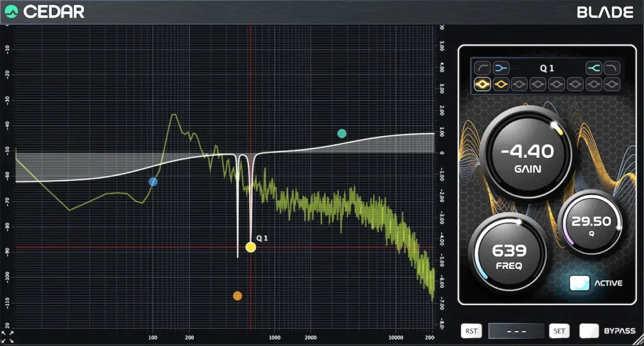Select the fifth bell band icon
Screen dimensions: 644x346
click(x=557, y=85)
